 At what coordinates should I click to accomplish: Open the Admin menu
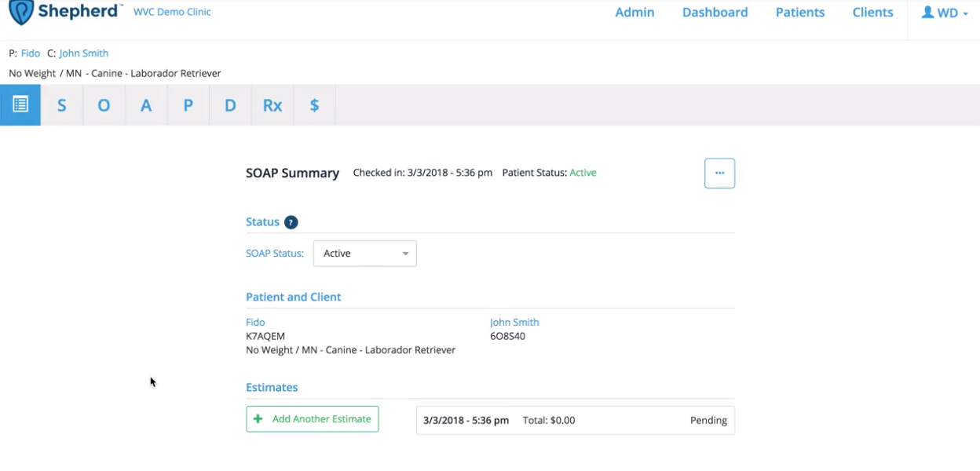pyautogui.click(x=634, y=13)
